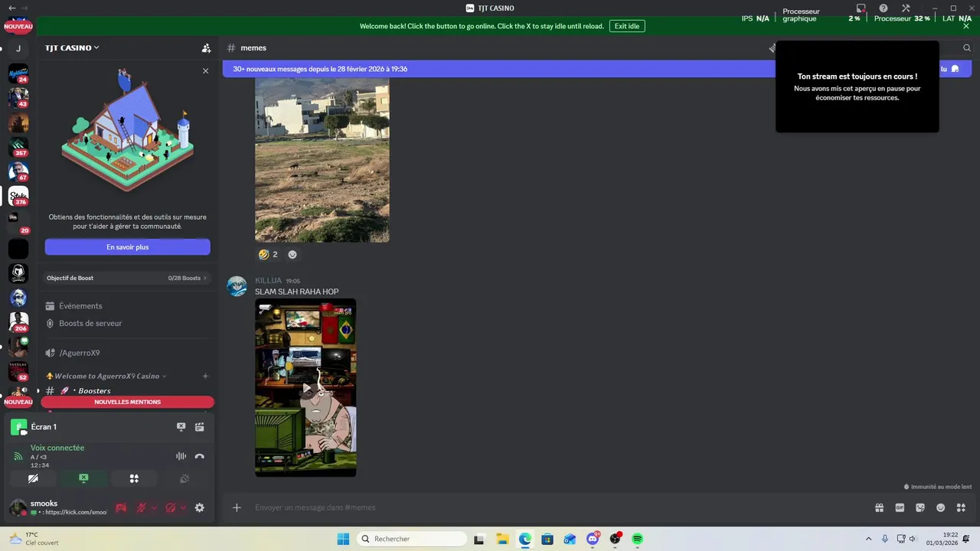Toggle green screen share button

click(83, 478)
